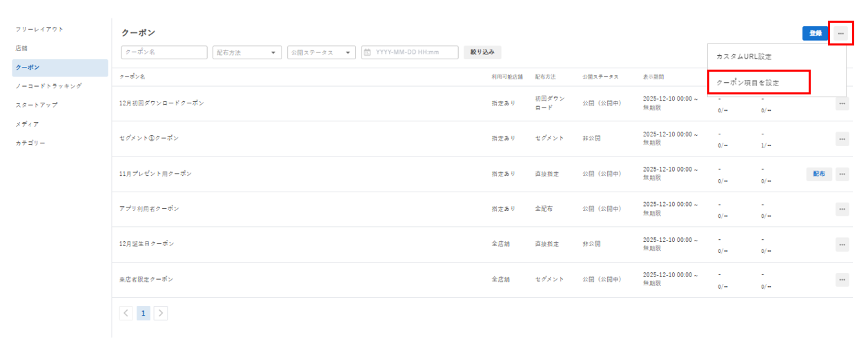Open actions menu for 12月誕生日クーポン row
Viewport: 868px width, 346px height.
click(x=842, y=245)
